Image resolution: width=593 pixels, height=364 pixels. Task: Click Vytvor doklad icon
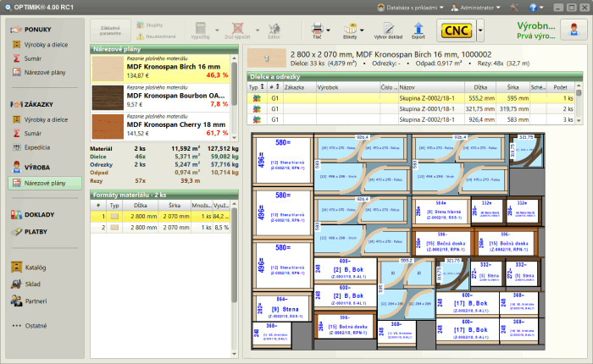tap(388, 30)
